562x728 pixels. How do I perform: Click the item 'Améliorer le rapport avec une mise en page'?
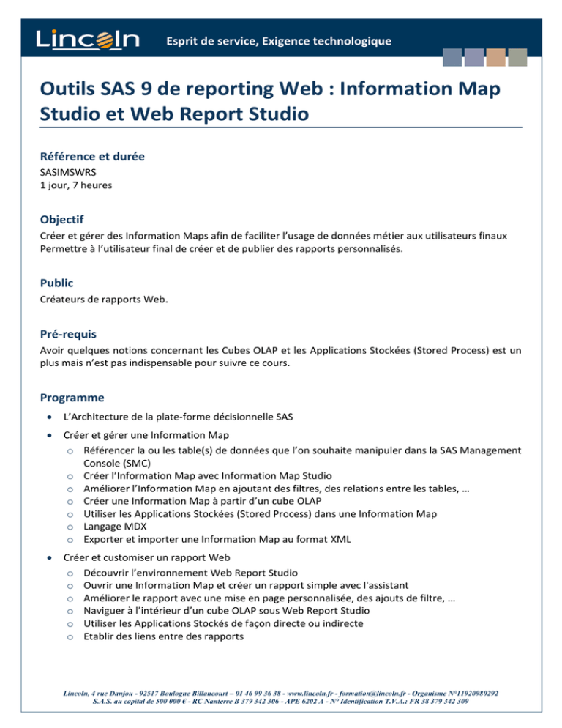tap(269, 598)
